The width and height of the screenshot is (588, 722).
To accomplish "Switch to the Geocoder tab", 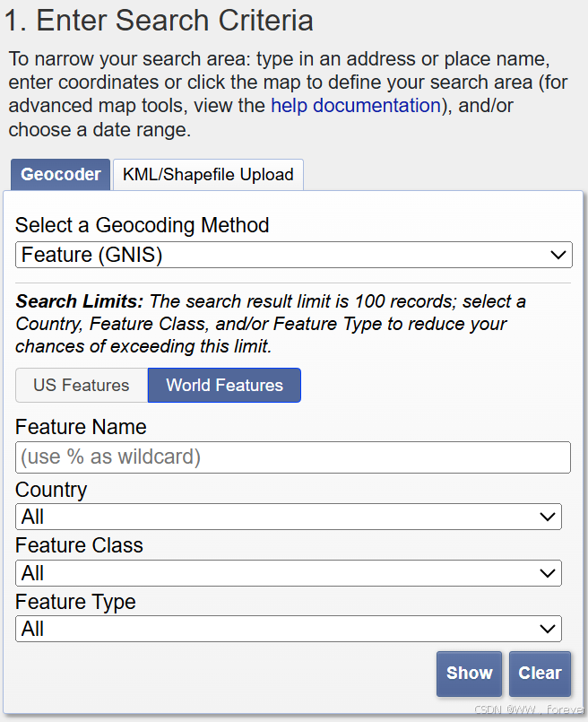I will click(x=61, y=174).
